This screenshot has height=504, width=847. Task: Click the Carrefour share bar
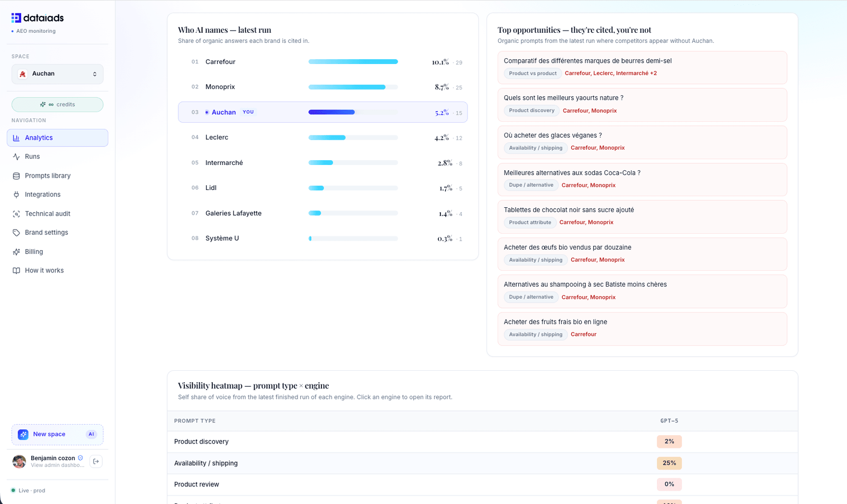click(353, 62)
